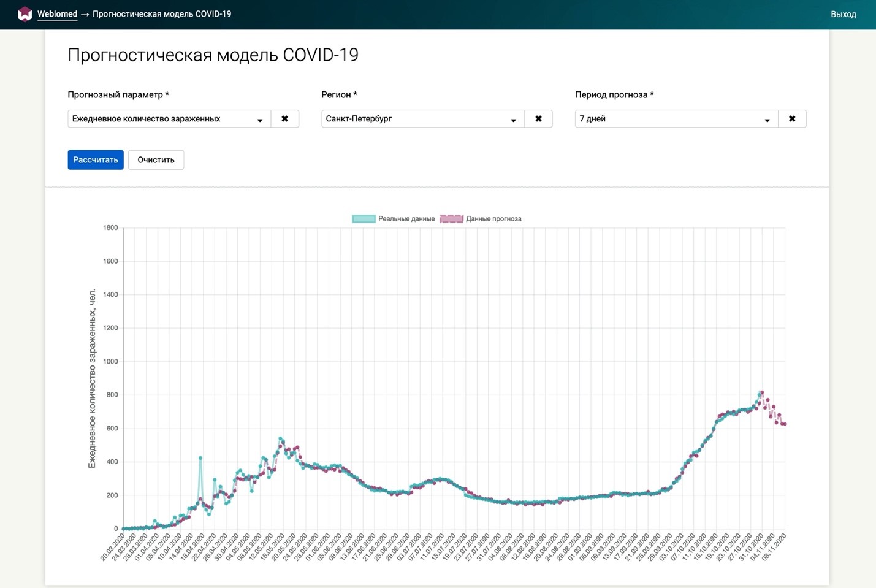Click the Регион field label
This screenshot has height=588, width=876.
(x=339, y=94)
